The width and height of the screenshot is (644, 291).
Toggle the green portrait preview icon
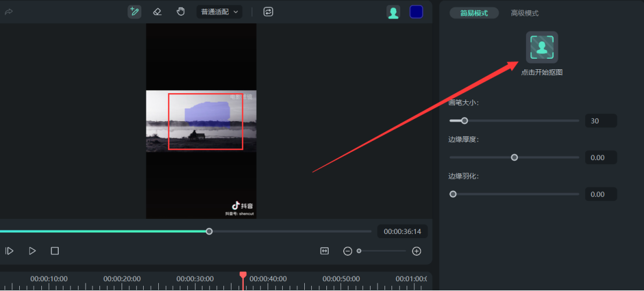pyautogui.click(x=393, y=12)
